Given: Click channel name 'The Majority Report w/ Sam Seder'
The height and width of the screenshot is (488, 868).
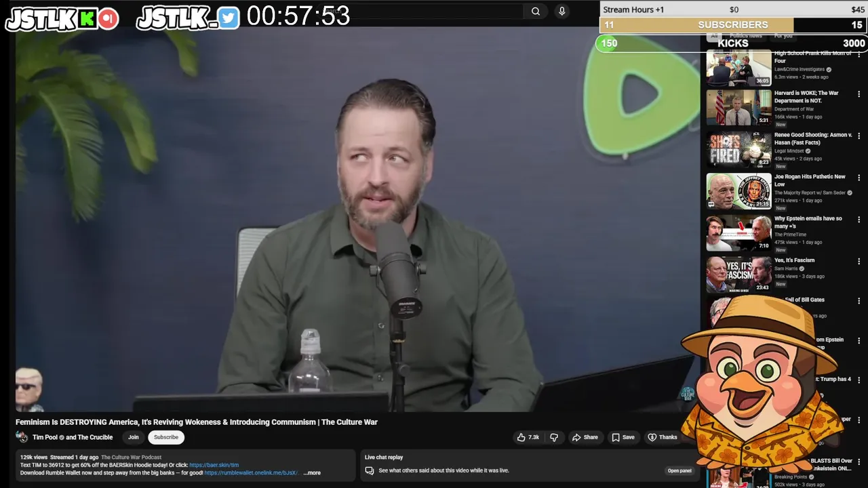Looking at the screenshot, I should (810, 192).
